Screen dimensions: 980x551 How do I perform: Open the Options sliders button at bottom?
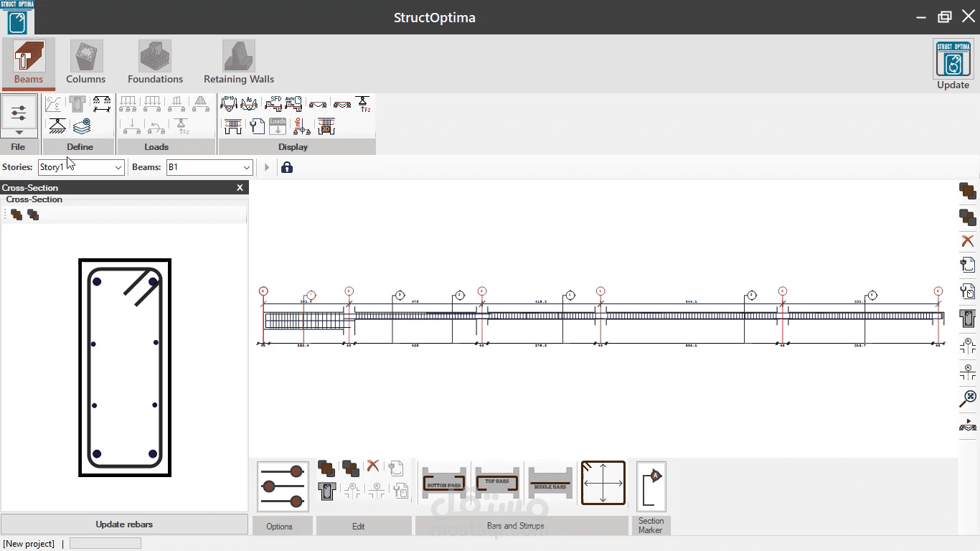tap(283, 486)
